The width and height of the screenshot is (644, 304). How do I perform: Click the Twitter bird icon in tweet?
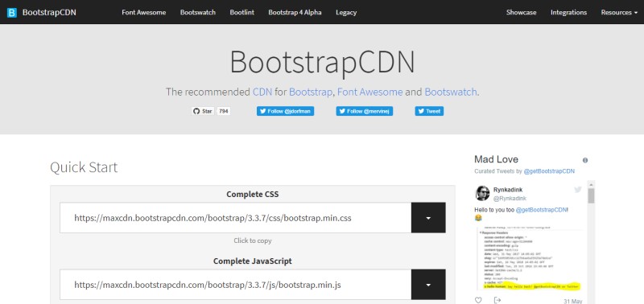pyautogui.click(x=578, y=190)
